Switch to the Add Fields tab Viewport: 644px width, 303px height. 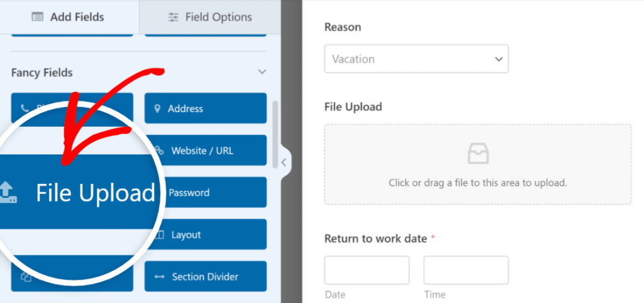tap(69, 17)
